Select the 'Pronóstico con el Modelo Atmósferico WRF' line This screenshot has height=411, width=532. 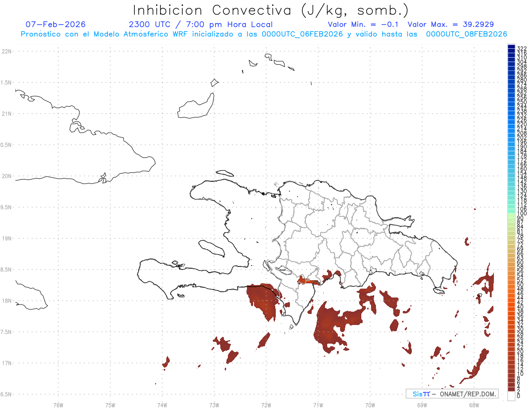pyautogui.click(x=264, y=34)
